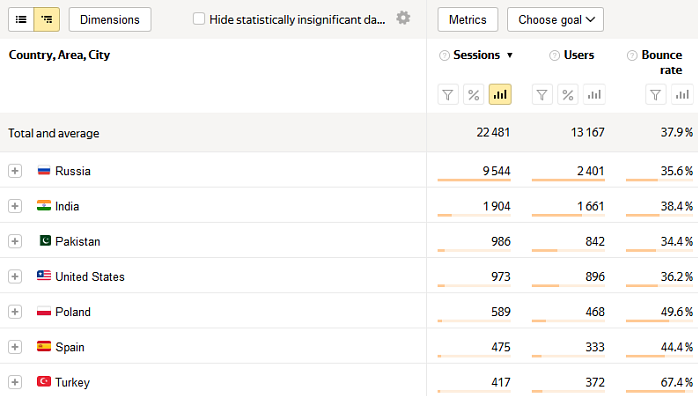Toggle Sessions bar chart icon
698x396 pixels.
tap(500, 95)
